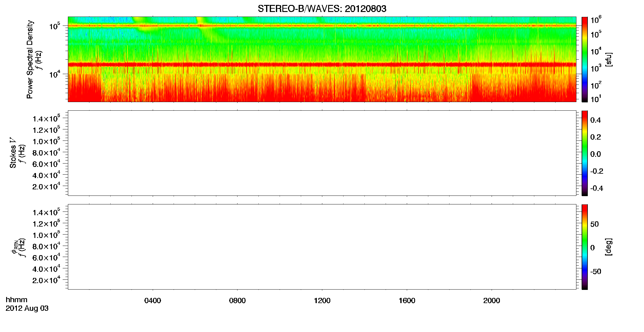Viewport: 644px width, 332px height.
Task: Click the 0.0 label on Stokes V color bar
Action: [x=595, y=154]
